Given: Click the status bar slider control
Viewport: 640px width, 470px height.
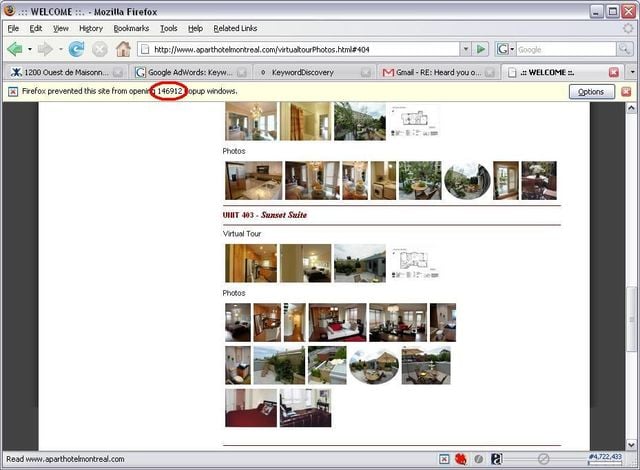Looking at the screenshot, I should point(543,459).
